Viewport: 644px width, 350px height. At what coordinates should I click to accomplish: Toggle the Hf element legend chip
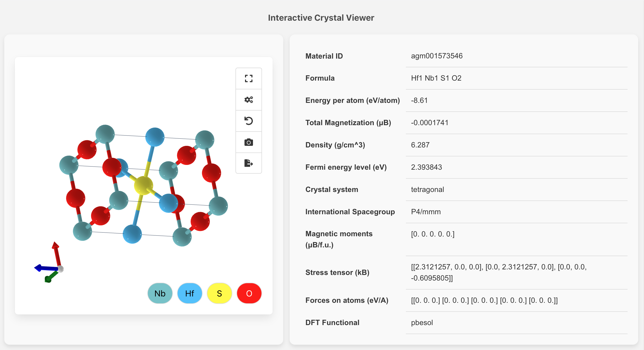pyautogui.click(x=190, y=293)
